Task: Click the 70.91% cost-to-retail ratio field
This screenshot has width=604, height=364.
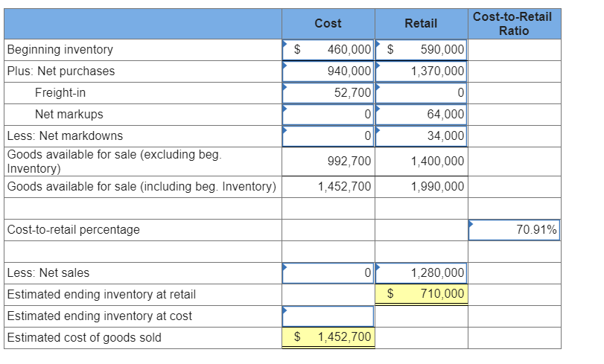Action: (x=514, y=230)
